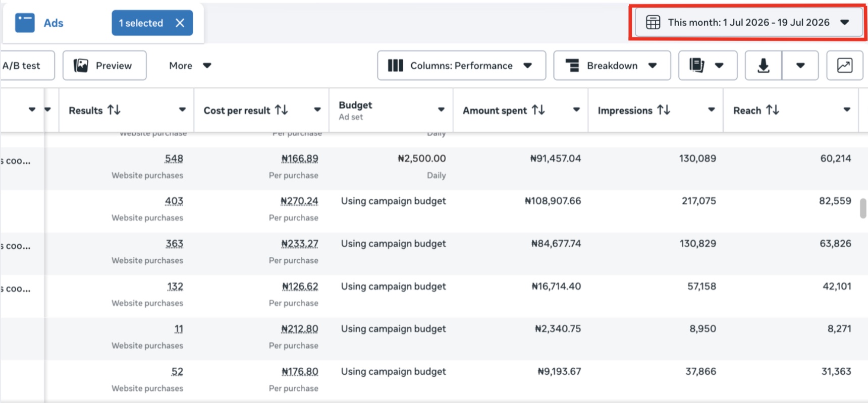Click the 363 results link
This screenshot has height=403, width=868.
coord(175,244)
